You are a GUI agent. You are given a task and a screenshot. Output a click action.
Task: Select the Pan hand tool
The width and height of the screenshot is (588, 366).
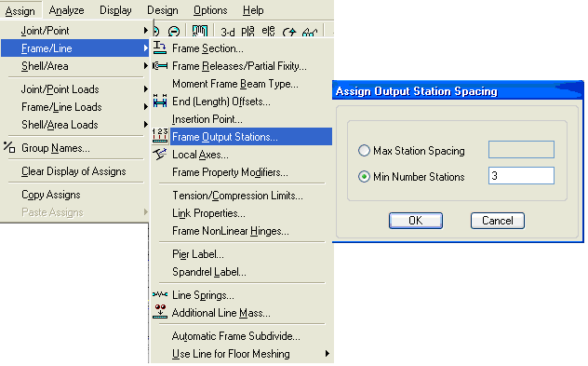199,31
